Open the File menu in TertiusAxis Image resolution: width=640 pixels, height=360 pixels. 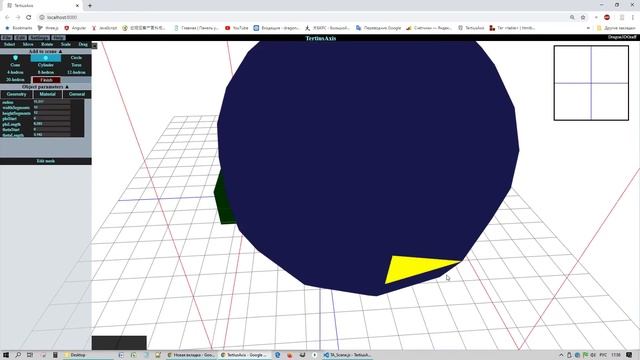click(x=7, y=38)
